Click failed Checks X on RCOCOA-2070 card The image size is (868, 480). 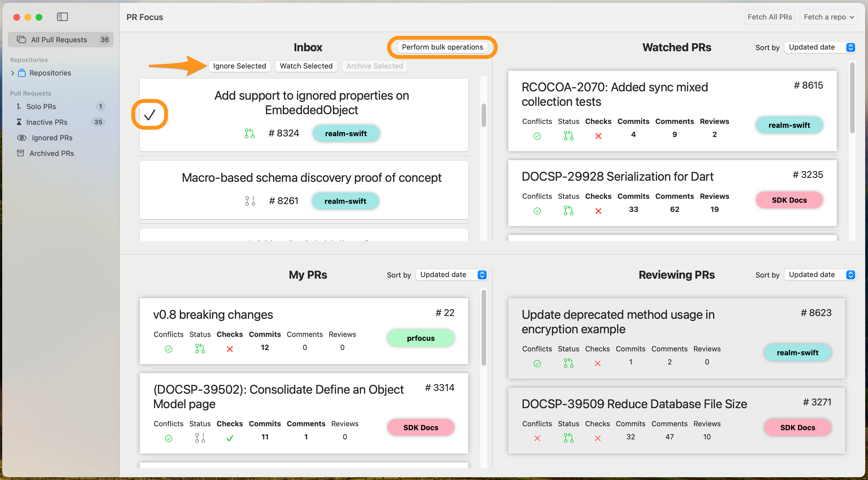pyautogui.click(x=598, y=136)
